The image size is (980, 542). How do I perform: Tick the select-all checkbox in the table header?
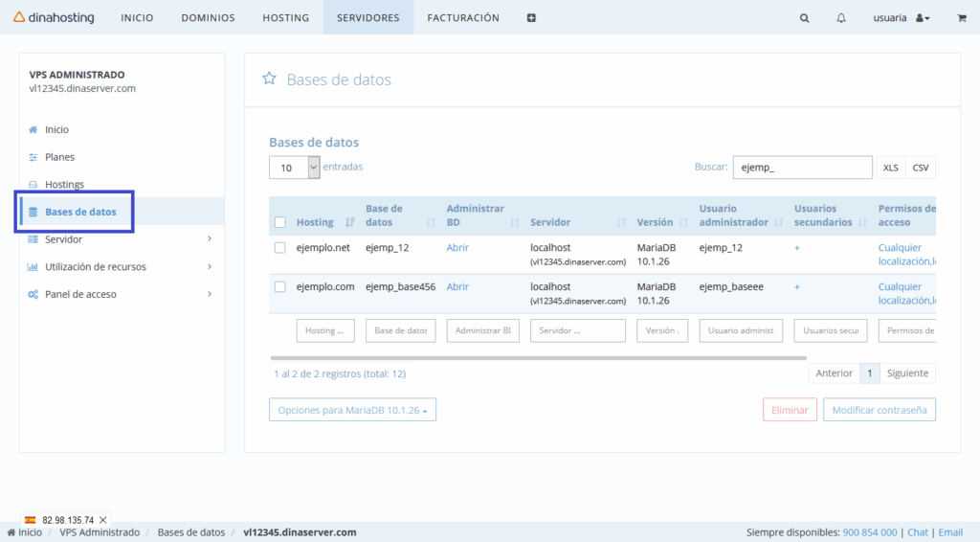[280, 222]
